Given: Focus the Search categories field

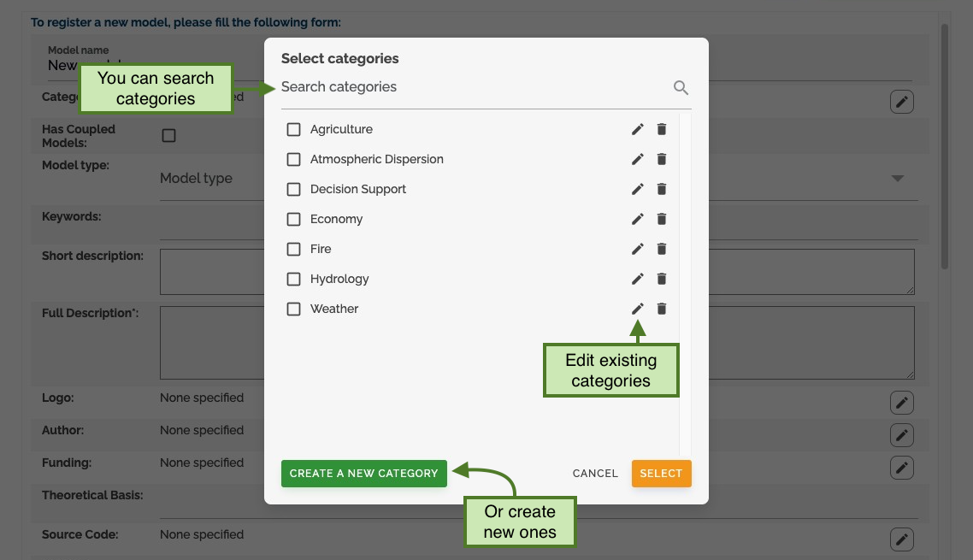Looking at the screenshot, I should 475,87.
